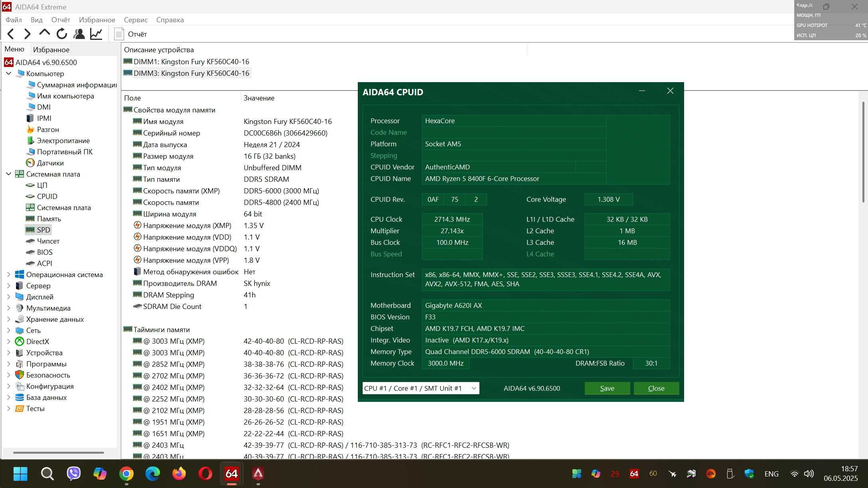Click the sidebar horizontal scrollbar
This screenshot has height=488, width=868.
tap(59, 453)
